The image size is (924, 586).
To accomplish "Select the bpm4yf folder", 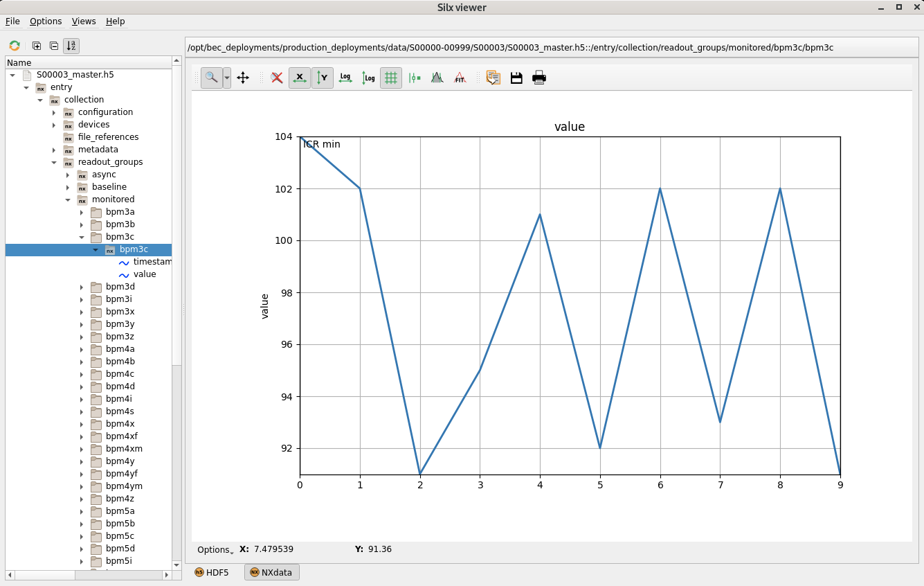I will [122, 474].
